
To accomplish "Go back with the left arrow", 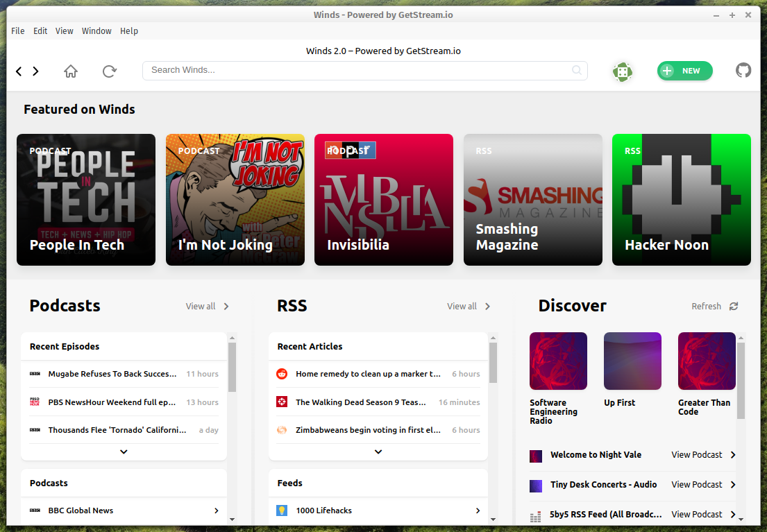I will [x=19, y=71].
